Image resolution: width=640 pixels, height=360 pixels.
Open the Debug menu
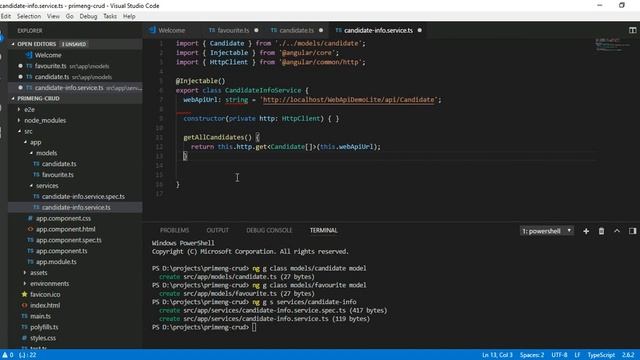88,16
